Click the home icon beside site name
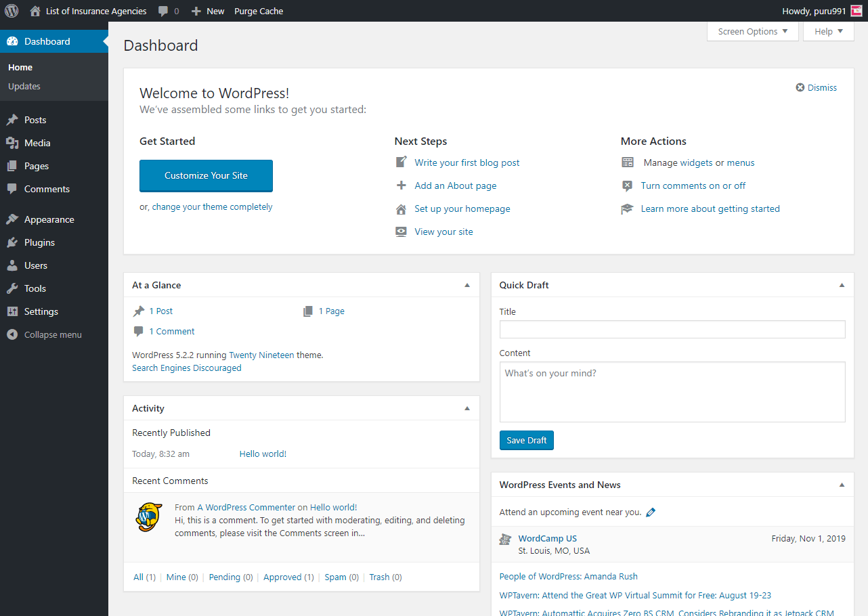868x616 pixels. coord(35,11)
